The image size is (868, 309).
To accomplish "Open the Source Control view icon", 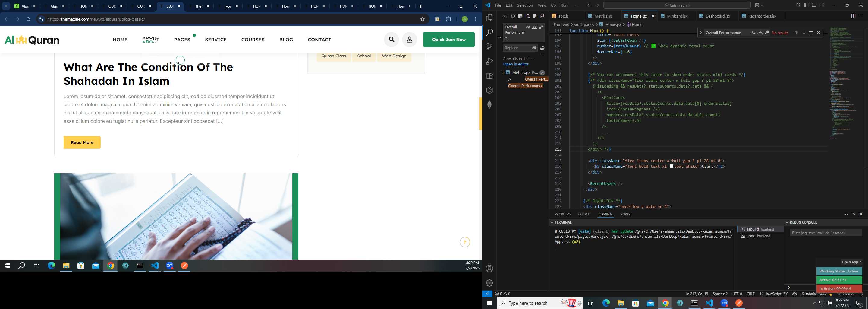I will coord(489,47).
